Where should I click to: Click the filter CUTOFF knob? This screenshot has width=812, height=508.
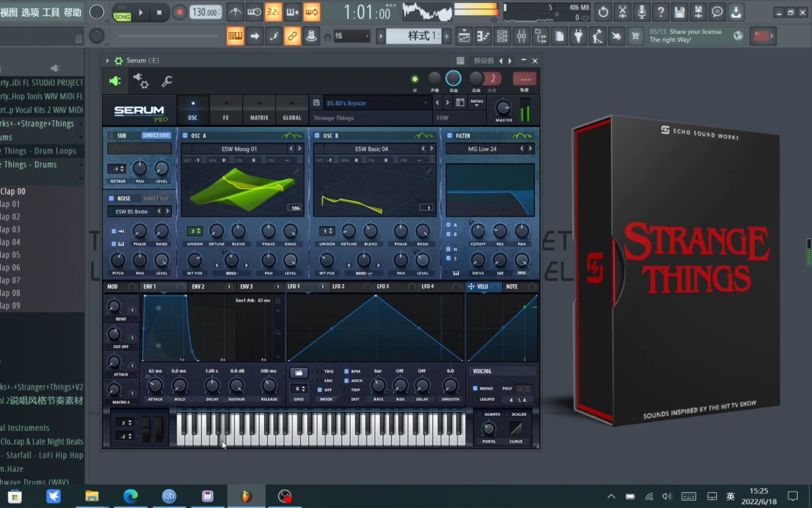coord(478,231)
